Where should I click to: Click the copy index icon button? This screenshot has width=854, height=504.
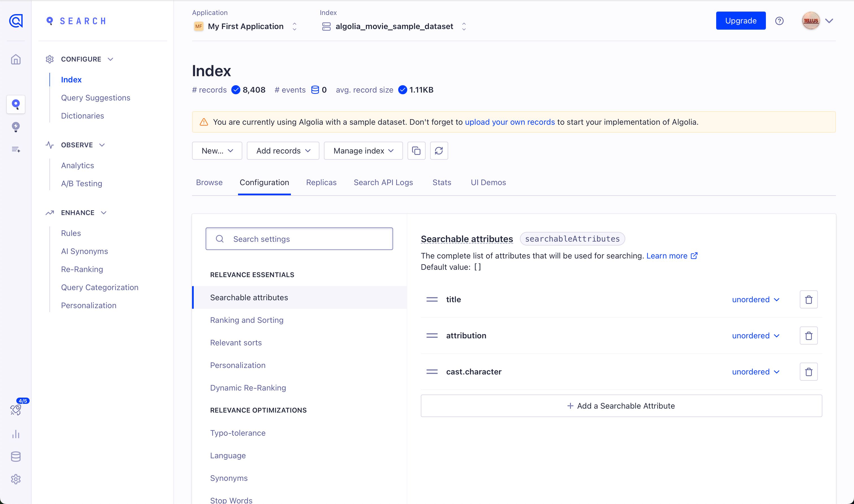point(416,150)
